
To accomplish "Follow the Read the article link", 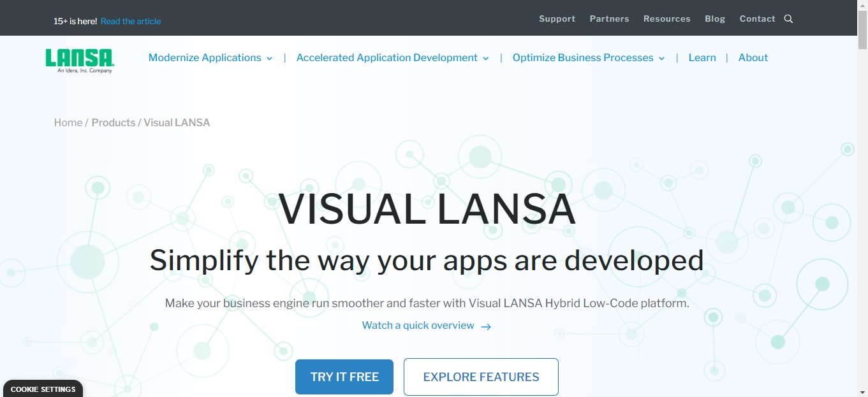I will [x=131, y=21].
